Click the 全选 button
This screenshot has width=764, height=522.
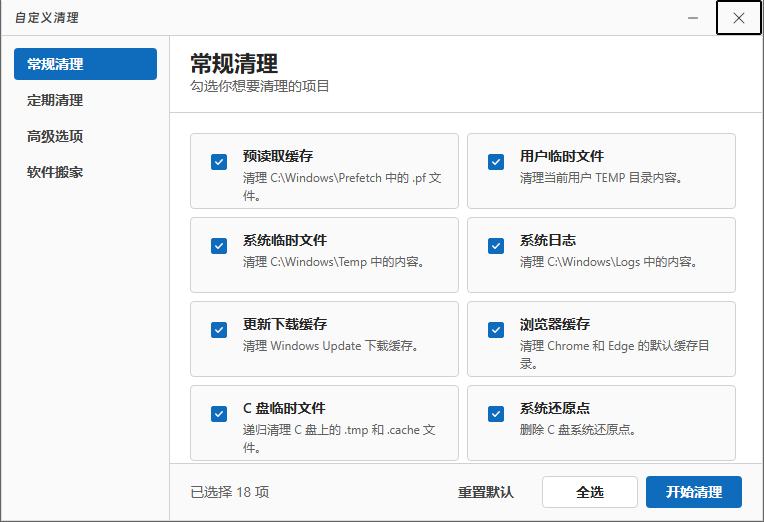pos(590,492)
